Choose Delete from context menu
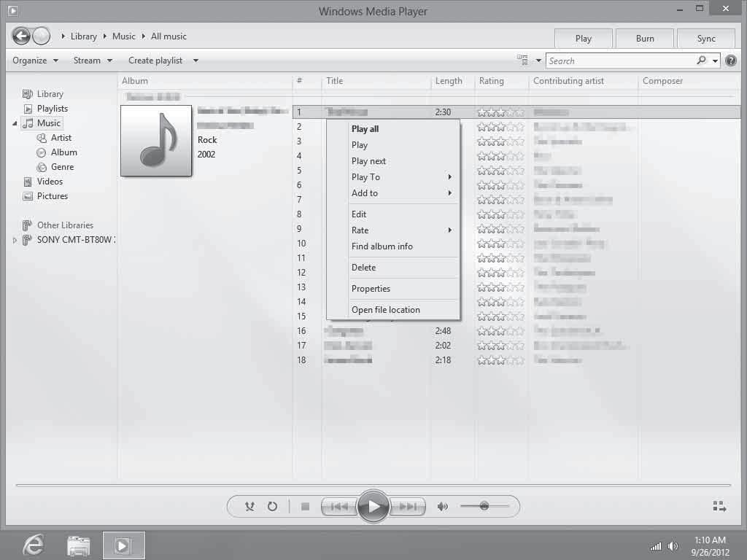The width and height of the screenshot is (747, 560). tap(393, 267)
